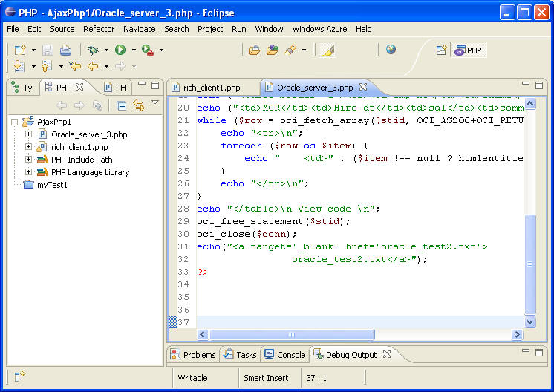Click the scroll down arrow in editor
The image size is (554, 392).
pos(530,321)
